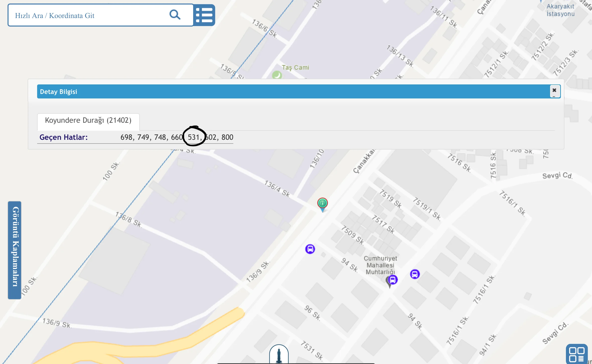Click bus line 531 in Geçen Hatlar
Image resolution: width=592 pixels, height=364 pixels.
click(193, 137)
